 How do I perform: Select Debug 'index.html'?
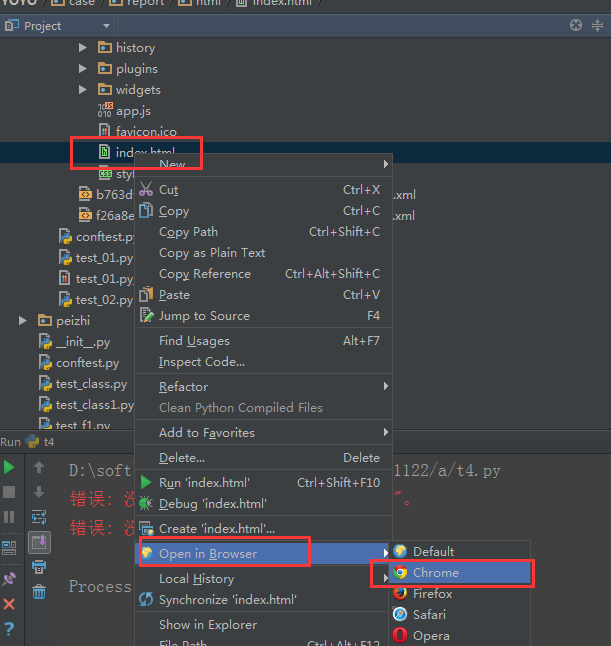[264, 503]
